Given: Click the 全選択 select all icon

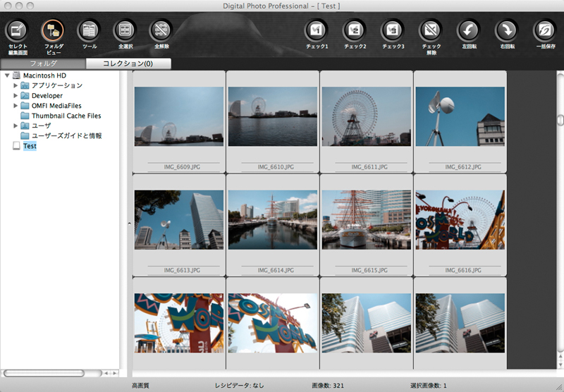Looking at the screenshot, I should (x=125, y=30).
